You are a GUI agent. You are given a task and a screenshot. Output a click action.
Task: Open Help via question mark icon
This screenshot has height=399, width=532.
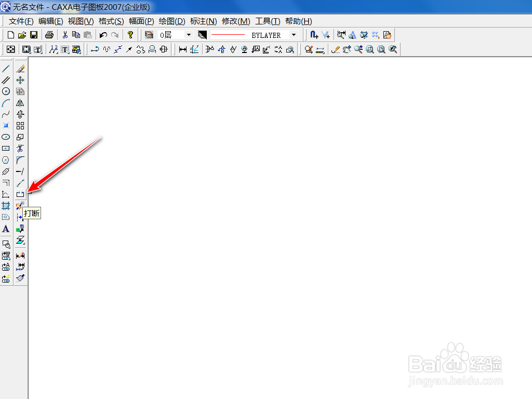coord(130,35)
